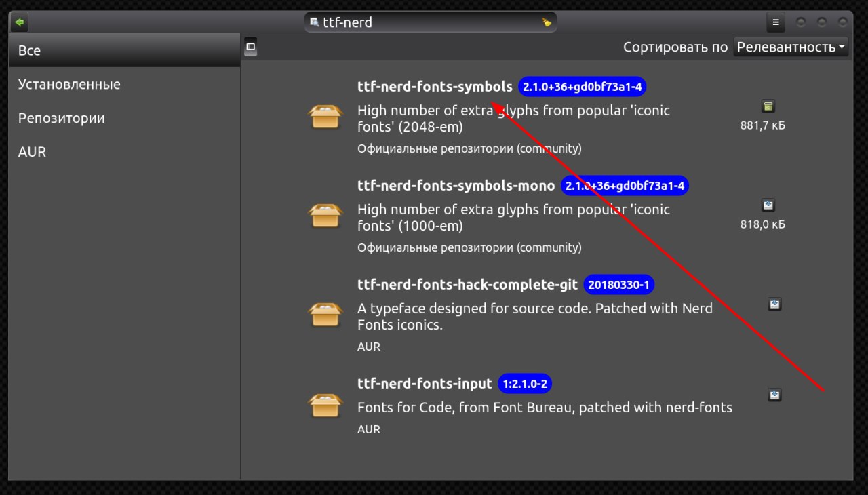
Task: Clear the search field with broom icon
Action: click(x=547, y=22)
